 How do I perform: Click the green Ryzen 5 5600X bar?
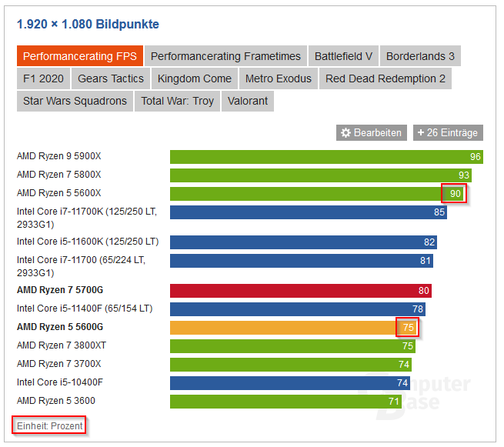pos(318,194)
